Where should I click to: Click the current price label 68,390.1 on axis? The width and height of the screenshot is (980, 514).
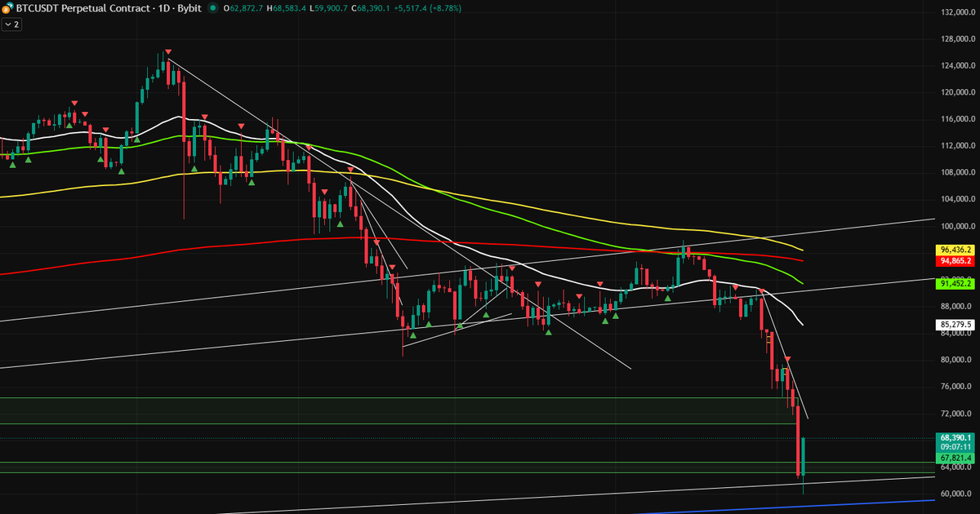pyautogui.click(x=954, y=438)
